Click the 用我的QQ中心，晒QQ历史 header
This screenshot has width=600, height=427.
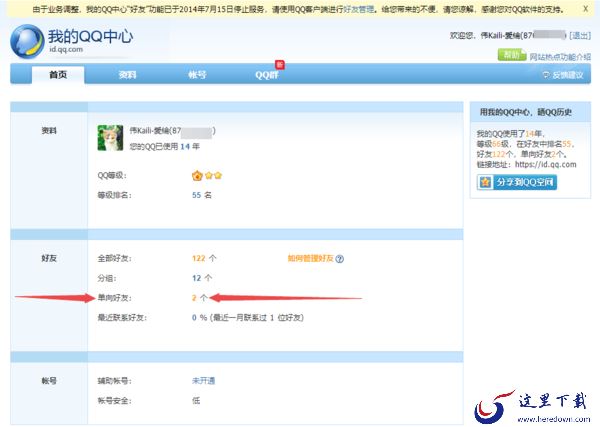[x=526, y=112]
